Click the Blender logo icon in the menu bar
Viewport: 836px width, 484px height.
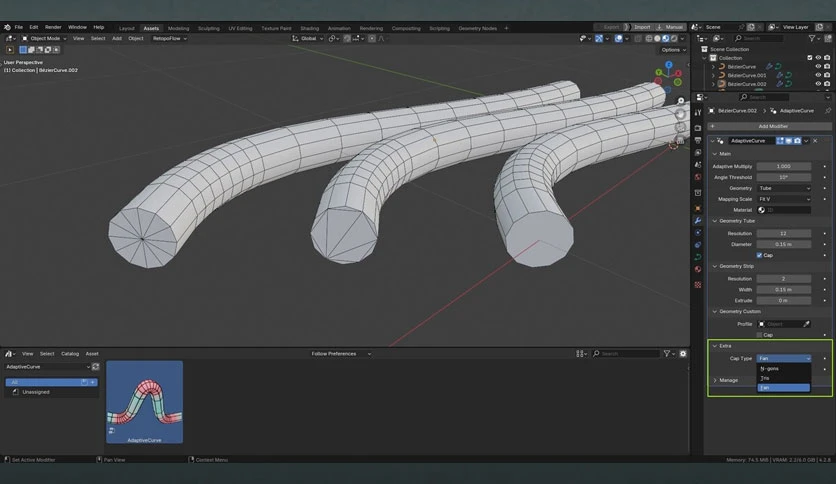[7, 27]
